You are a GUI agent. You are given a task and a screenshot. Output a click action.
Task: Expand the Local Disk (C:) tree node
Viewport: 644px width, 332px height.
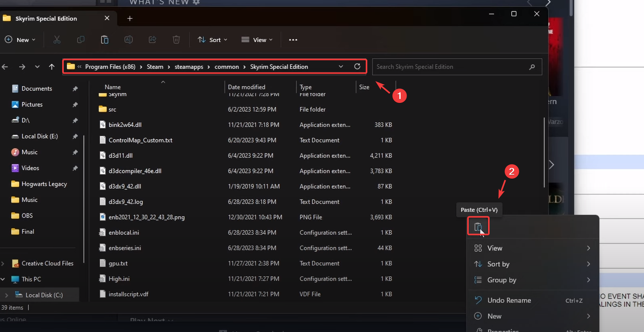[6, 295]
